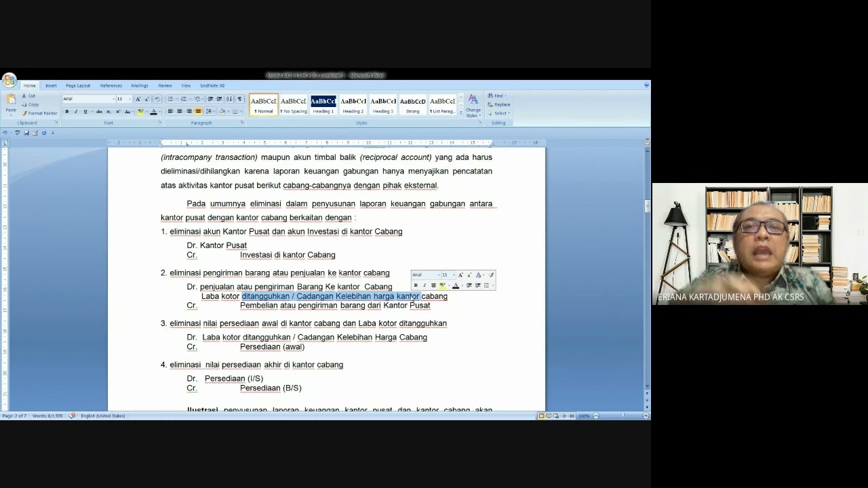Toggle bullet list in ribbon
This screenshot has width=868, height=488.
click(170, 99)
